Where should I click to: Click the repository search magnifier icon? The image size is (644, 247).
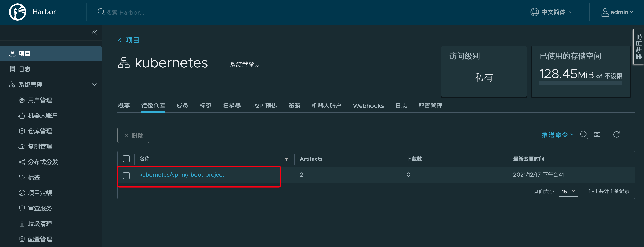click(x=584, y=135)
